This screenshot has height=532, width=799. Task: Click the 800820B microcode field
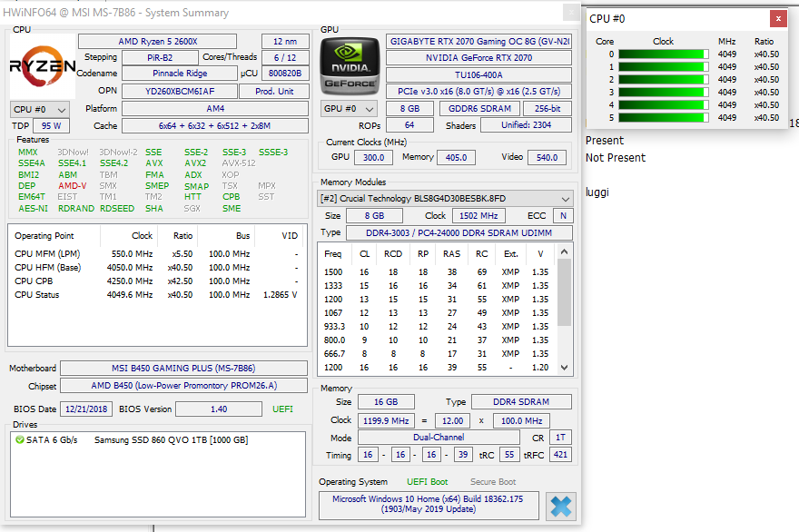click(x=285, y=74)
